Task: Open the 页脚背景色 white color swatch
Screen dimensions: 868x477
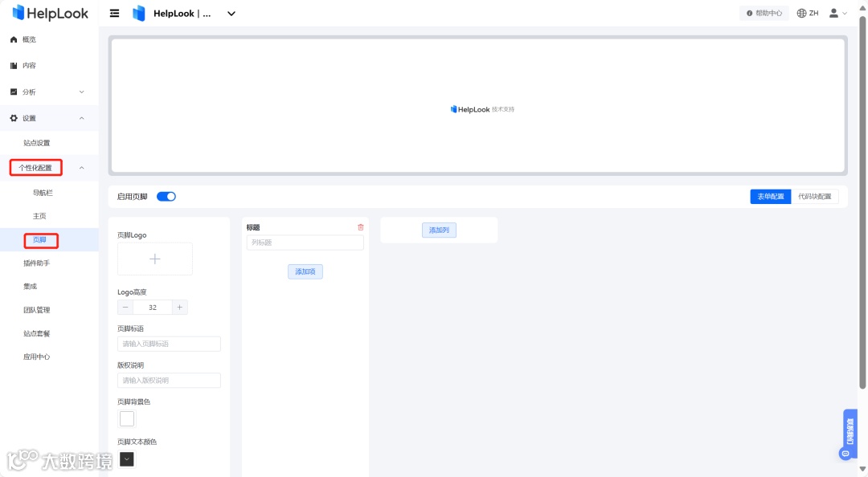Action: pyautogui.click(x=127, y=419)
